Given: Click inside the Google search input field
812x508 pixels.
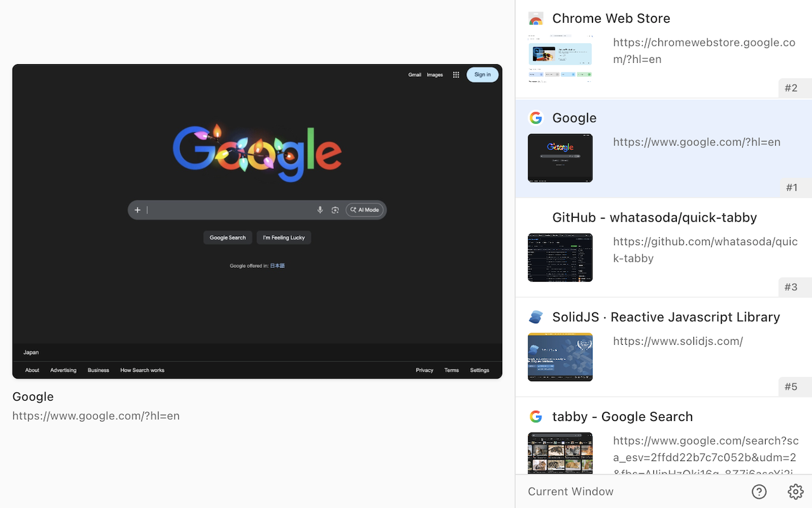Looking at the screenshot, I should (228, 210).
